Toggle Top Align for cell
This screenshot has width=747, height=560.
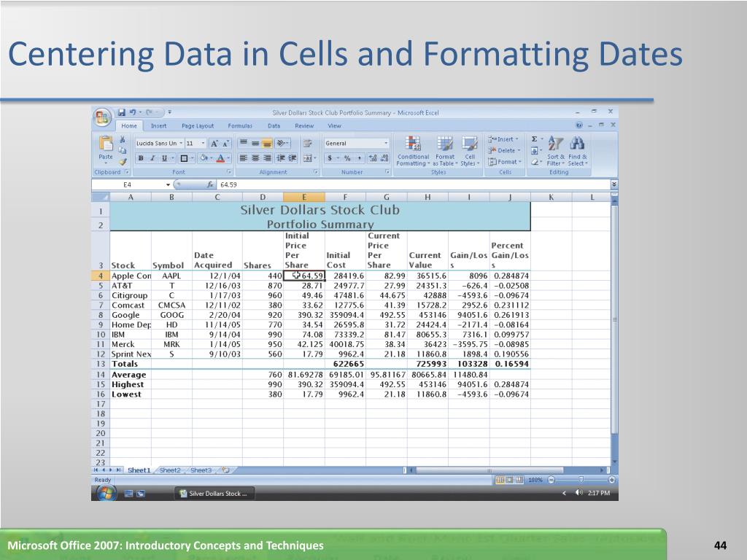pos(243,144)
